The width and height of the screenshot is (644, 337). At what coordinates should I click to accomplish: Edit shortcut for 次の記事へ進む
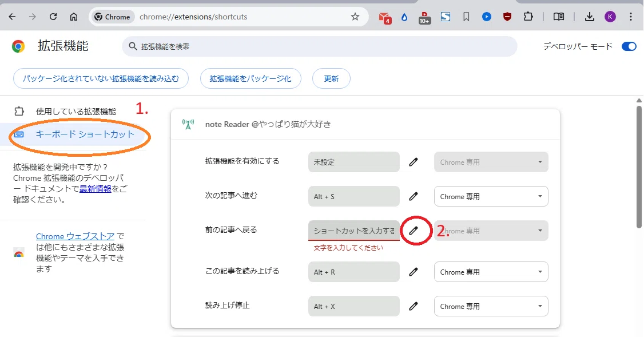tap(414, 196)
